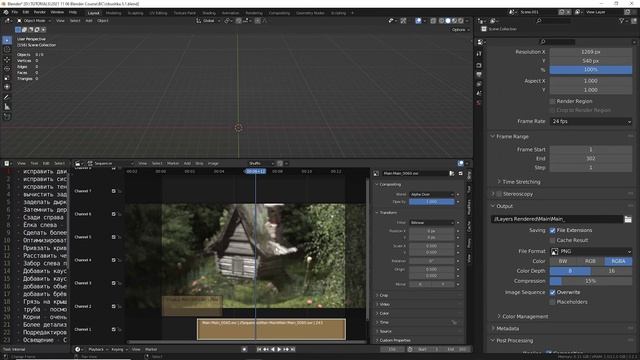Open the File menu
Viewport: 640px width, 360px height.
click(x=15, y=12)
